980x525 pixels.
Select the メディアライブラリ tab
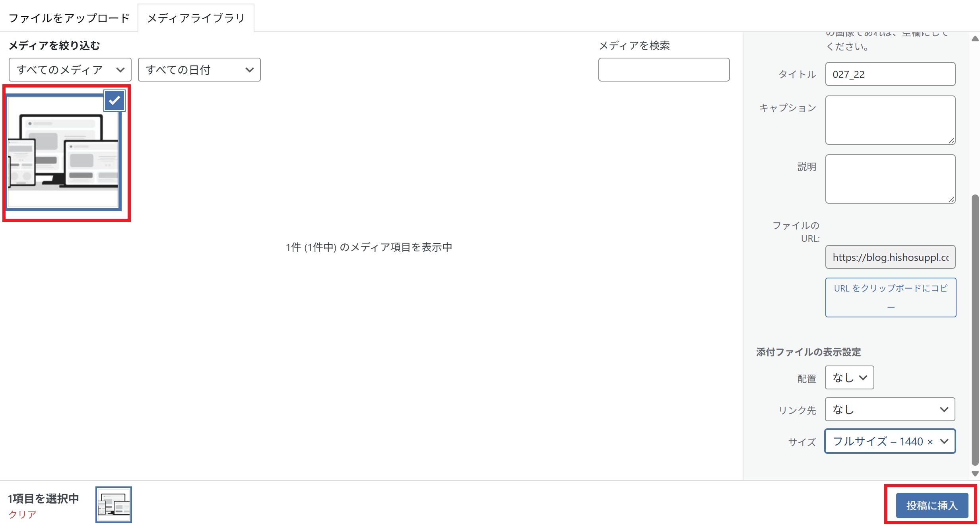click(x=196, y=18)
